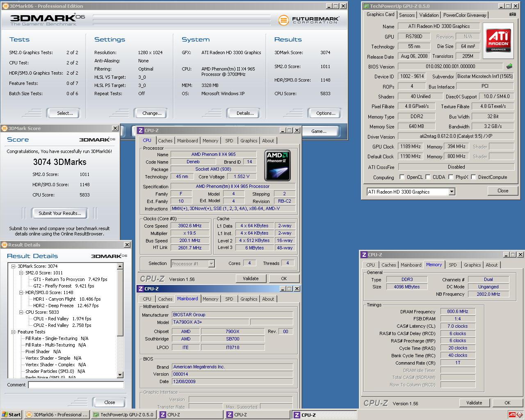525x420 pixels.
Task: Click scroll up arrow in Result Details
Action: point(120,267)
